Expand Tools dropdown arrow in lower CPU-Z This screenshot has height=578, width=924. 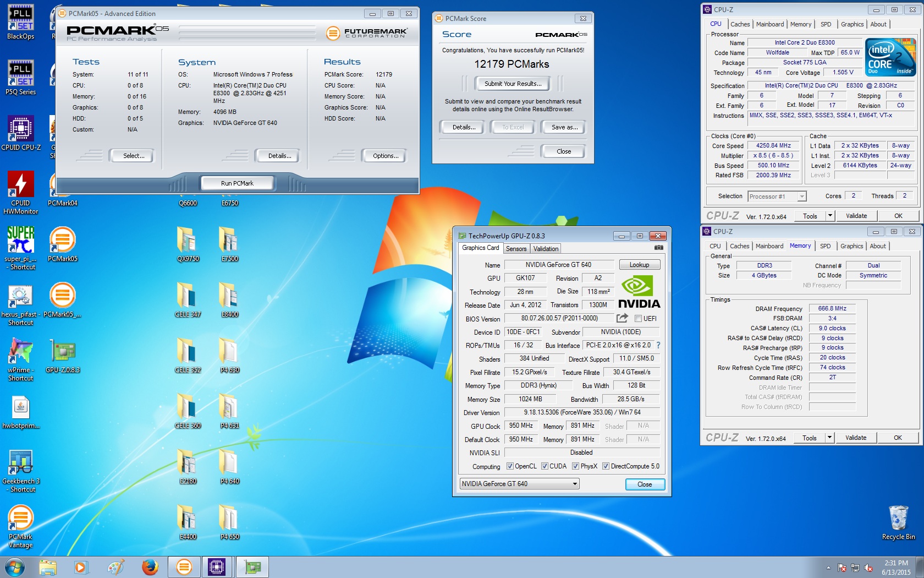click(x=829, y=438)
